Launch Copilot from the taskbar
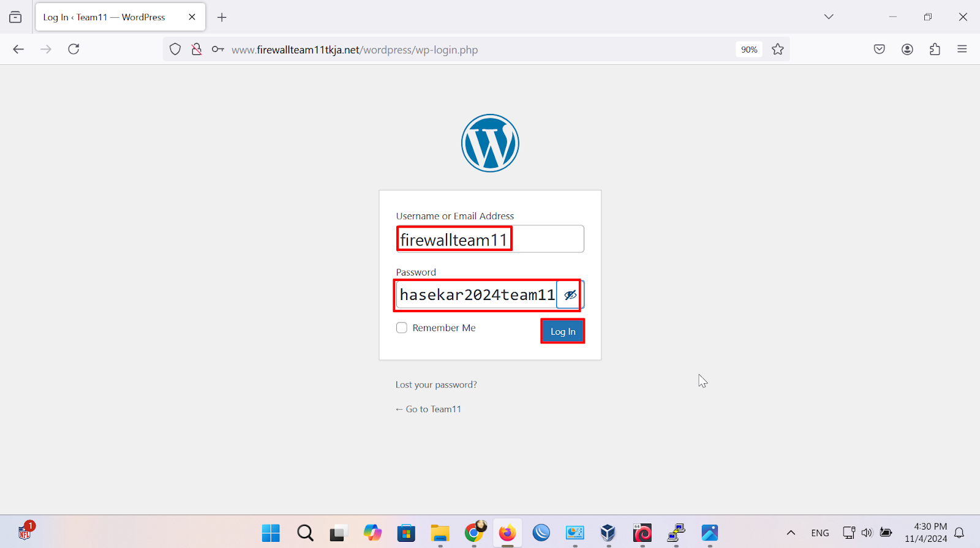 [372, 533]
